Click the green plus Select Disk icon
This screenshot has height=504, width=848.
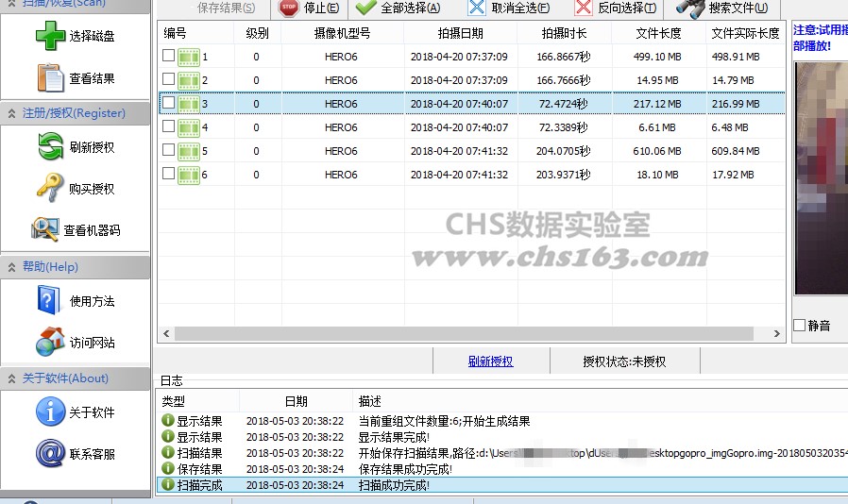(x=50, y=36)
